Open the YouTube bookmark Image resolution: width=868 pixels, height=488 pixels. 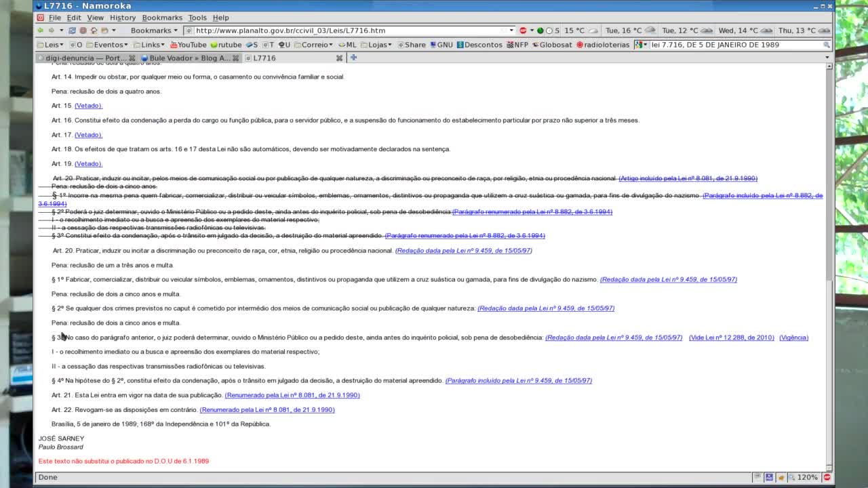pos(188,45)
